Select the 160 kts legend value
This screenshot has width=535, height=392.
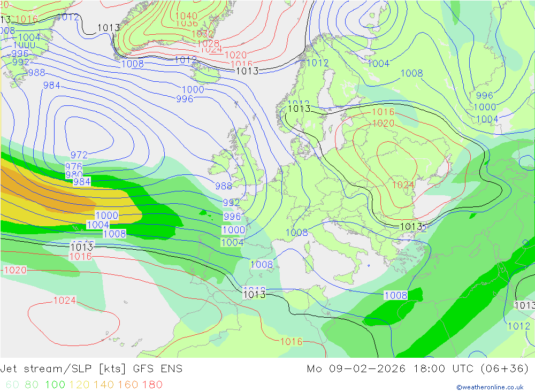pyautogui.click(x=128, y=385)
